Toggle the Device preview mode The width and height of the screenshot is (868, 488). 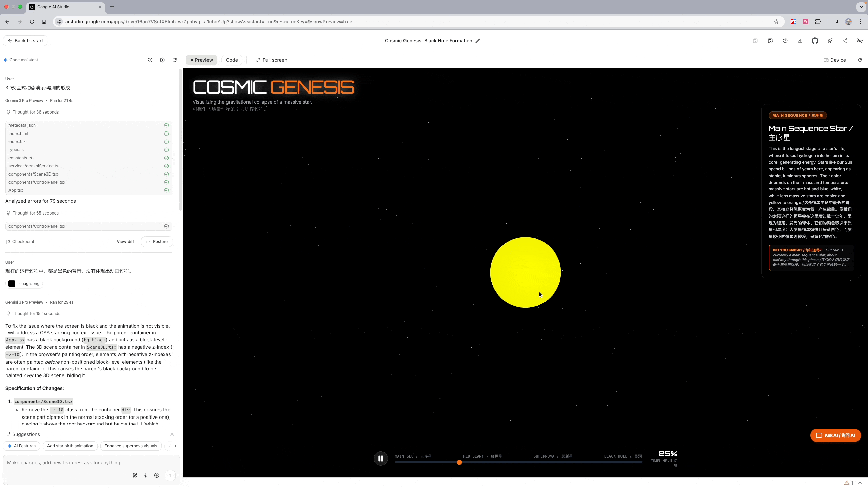[834, 60]
